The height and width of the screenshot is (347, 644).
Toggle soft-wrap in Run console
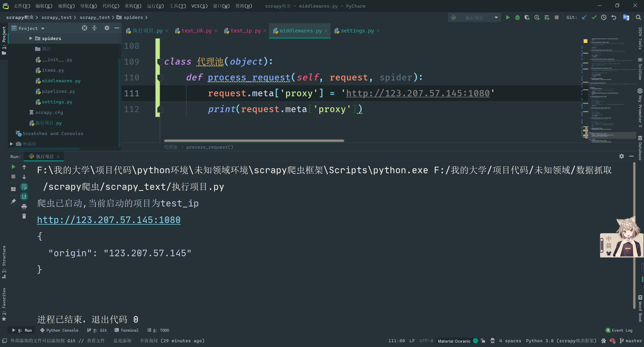pyautogui.click(x=24, y=187)
